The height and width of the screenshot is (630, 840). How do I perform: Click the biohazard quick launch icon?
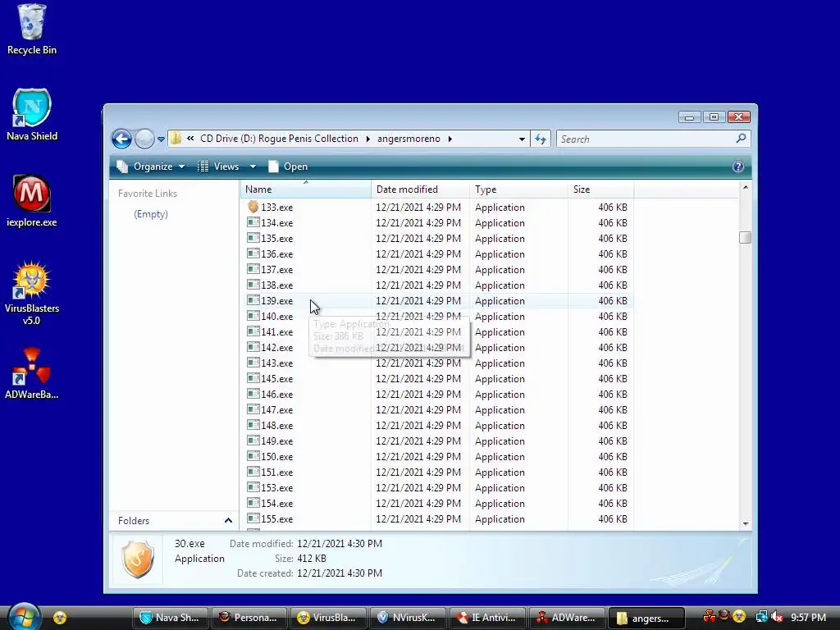tap(60, 618)
